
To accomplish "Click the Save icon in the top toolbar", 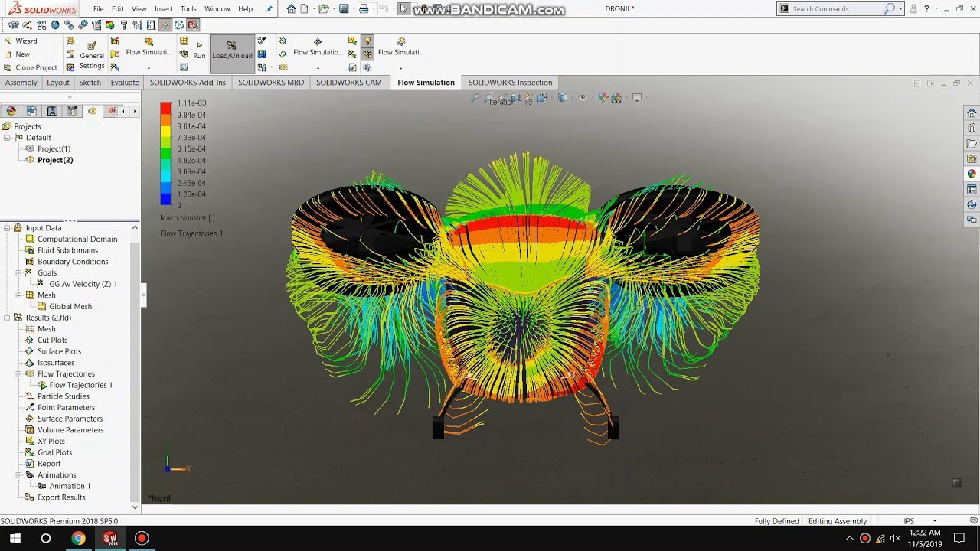I will 344,9.
